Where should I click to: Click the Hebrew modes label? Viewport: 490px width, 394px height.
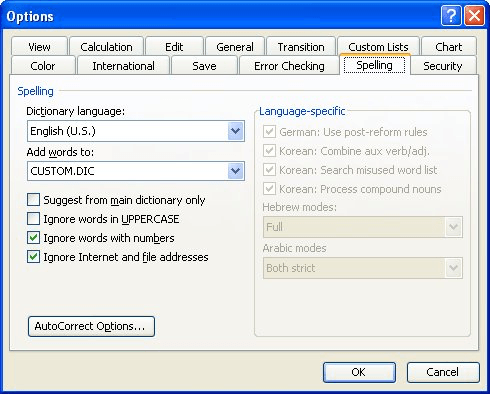[300, 207]
